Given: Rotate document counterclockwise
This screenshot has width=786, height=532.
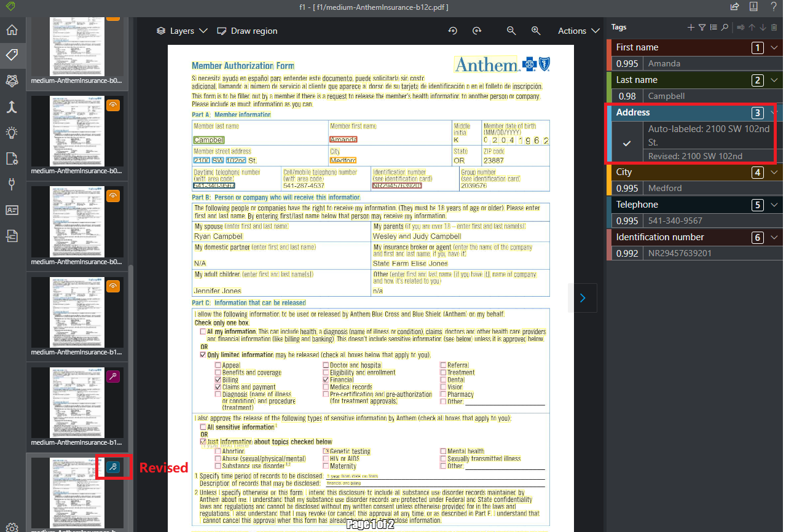Looking at the screenshot, I should click(453, 31).
